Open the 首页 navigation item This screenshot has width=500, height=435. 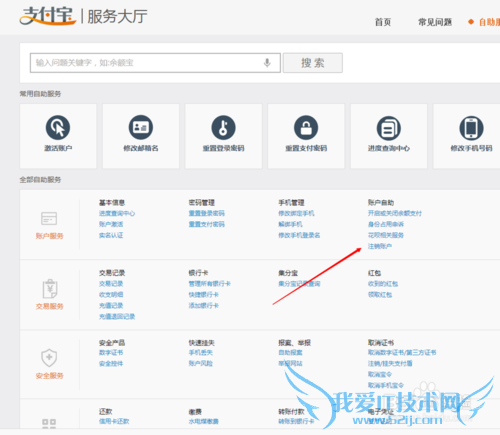[383, 22]
